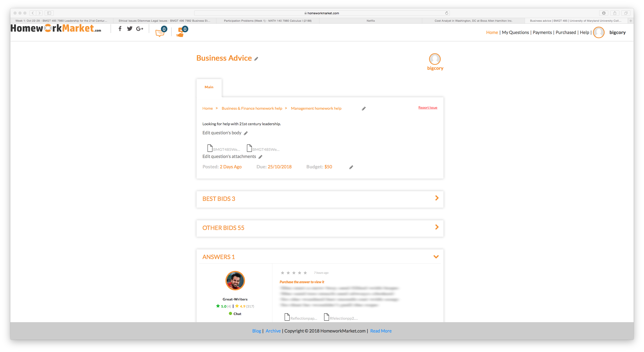Open Chat with Great-Writers
The height and width of the screenshot is (352, 644).
[x=235, y=314]
